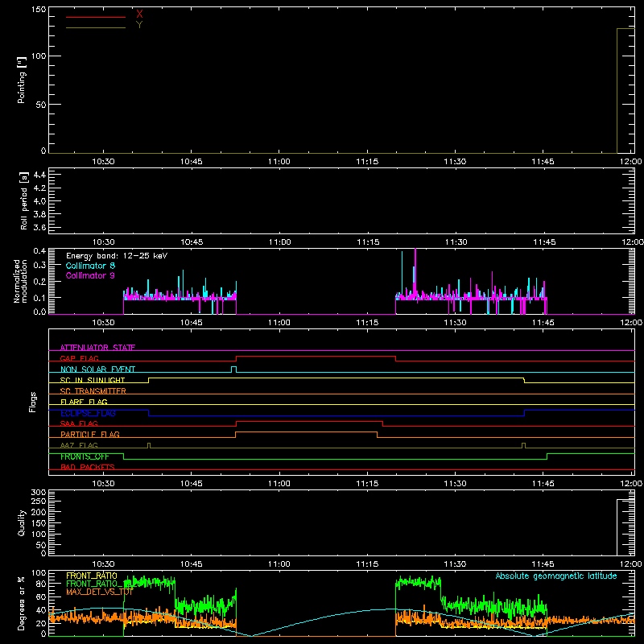
Task: Click the 10:30 time label under Quality plot
Action: coord(103,564)
